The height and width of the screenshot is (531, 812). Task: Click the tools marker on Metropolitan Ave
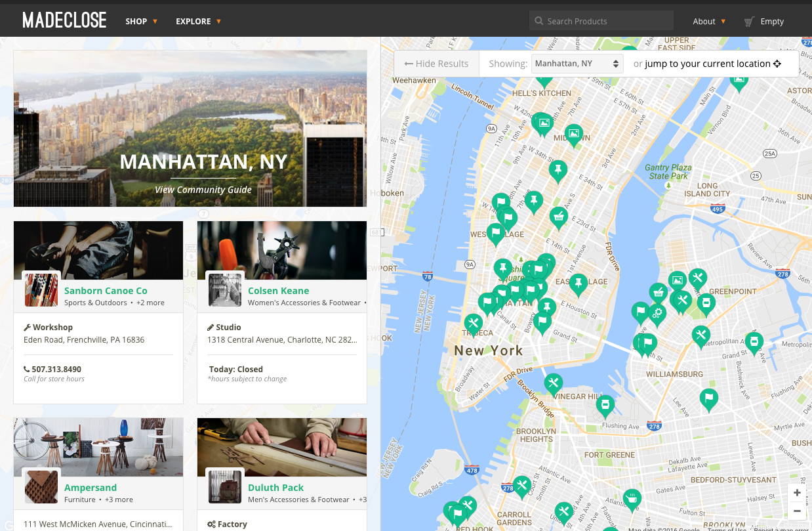click(x=700, y=335)
